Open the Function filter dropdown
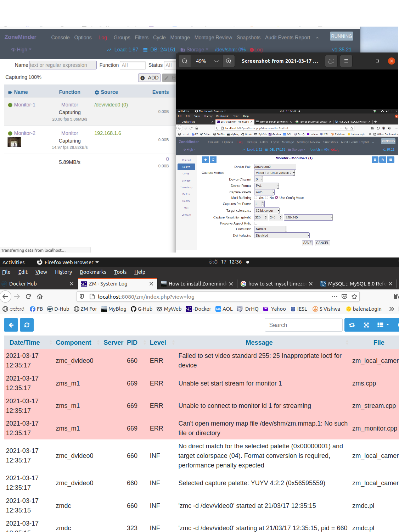This screenshot has width=399, height=532. click(133, 65)
